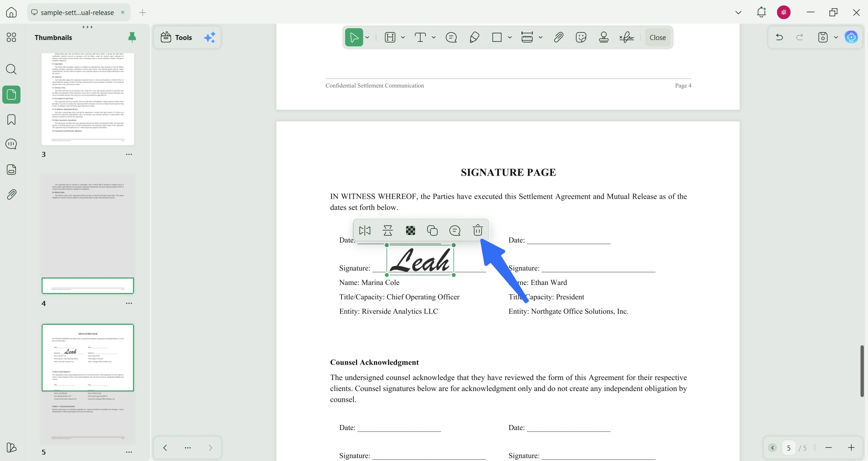This screenshot has height=461, width=868.
Task: Select the comment note tool
Action: [x=452, y=37]
